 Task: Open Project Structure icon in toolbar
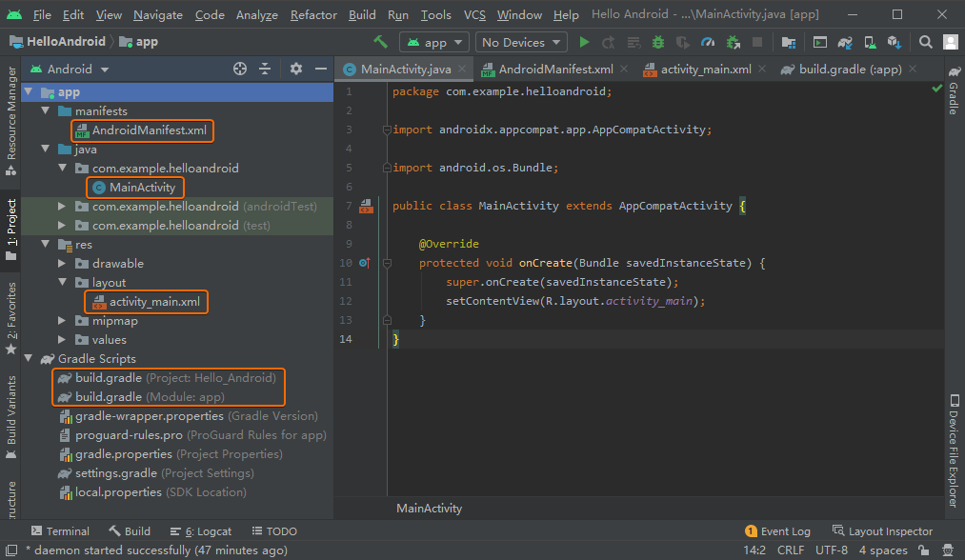pos(789,42)
